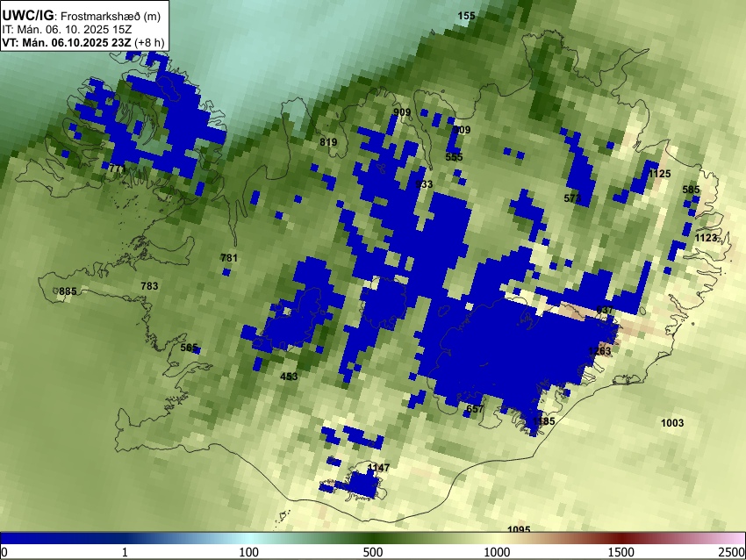Click the map value 819
The width and height of the screenshot is (746, 560).
(328, 142)
